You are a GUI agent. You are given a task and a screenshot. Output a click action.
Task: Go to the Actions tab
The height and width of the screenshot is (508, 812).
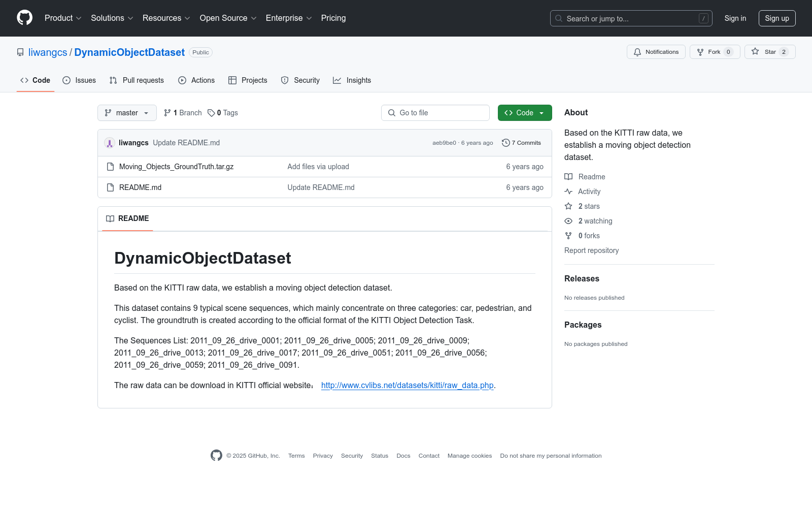[x=196, y=80]
